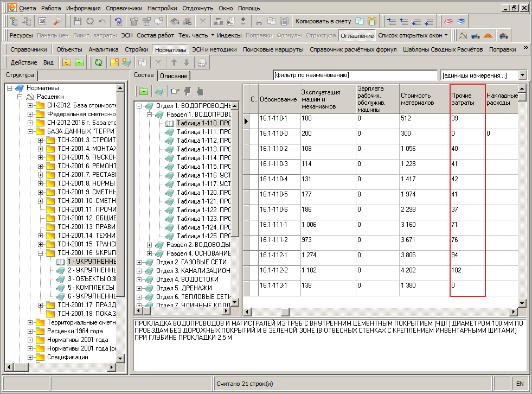Click the scissors cut icon

click(x=259, y=21)
